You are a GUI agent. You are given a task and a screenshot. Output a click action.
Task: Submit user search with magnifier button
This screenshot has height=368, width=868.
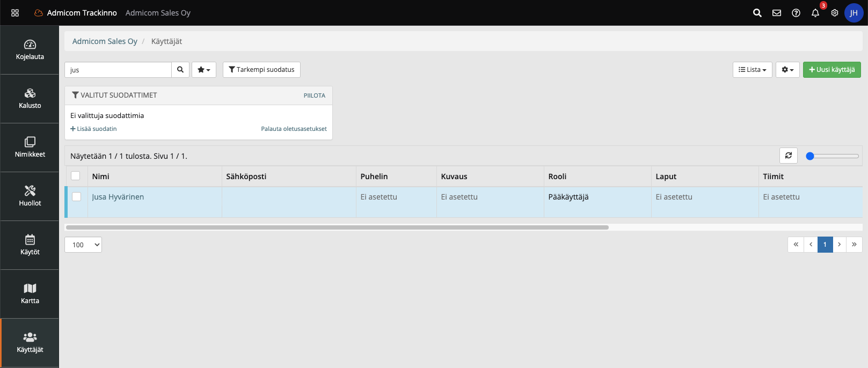click(180, 70)
